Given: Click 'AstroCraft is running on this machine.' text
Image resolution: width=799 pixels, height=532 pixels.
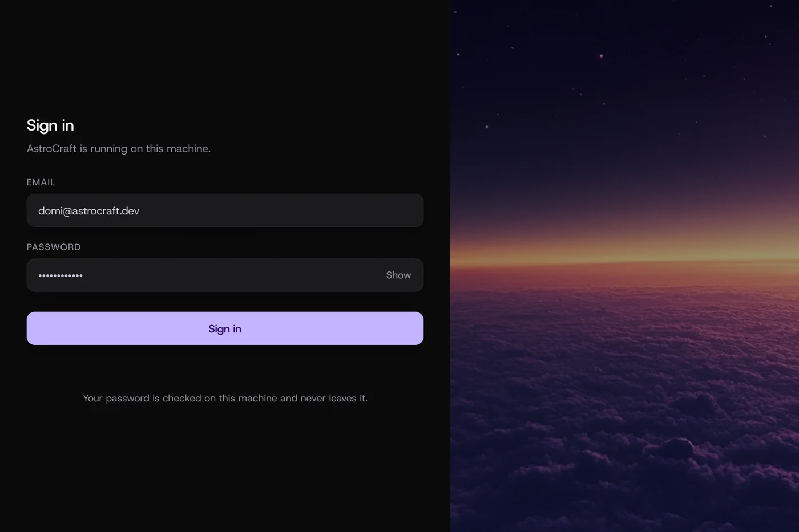Looking at the screenshot, I should coord(119,149).
